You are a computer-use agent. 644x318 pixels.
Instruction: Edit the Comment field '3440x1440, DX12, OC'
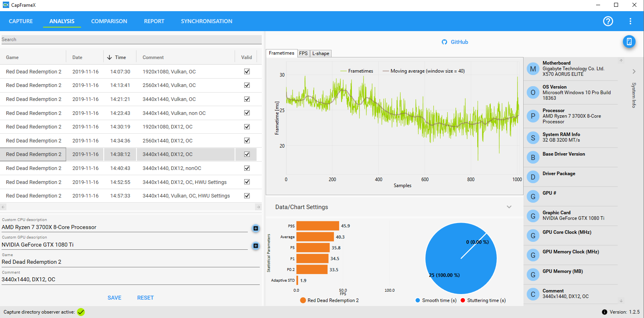click(130, 279)
